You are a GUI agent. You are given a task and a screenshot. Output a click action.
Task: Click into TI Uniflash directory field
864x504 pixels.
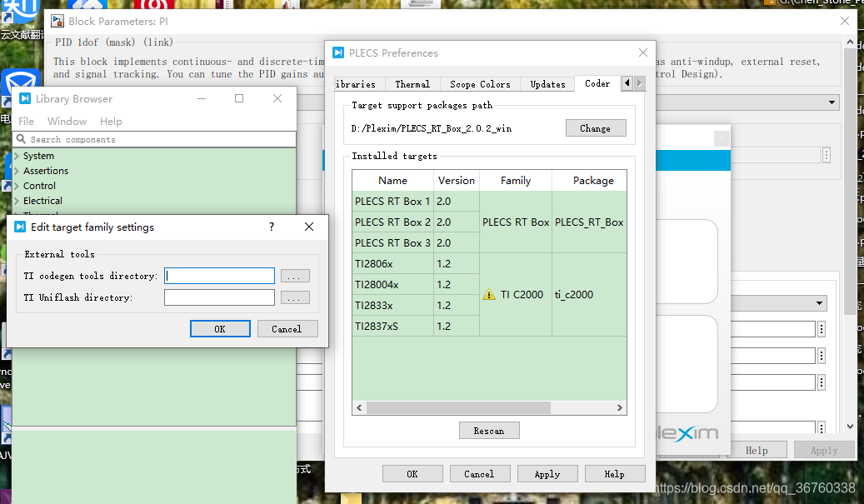coord(219,298)
